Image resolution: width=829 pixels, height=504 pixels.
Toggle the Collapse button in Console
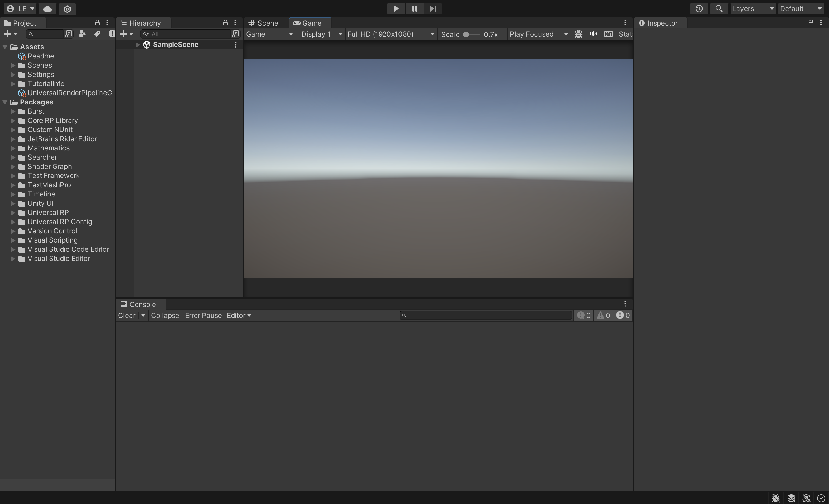tap(165, 315)
